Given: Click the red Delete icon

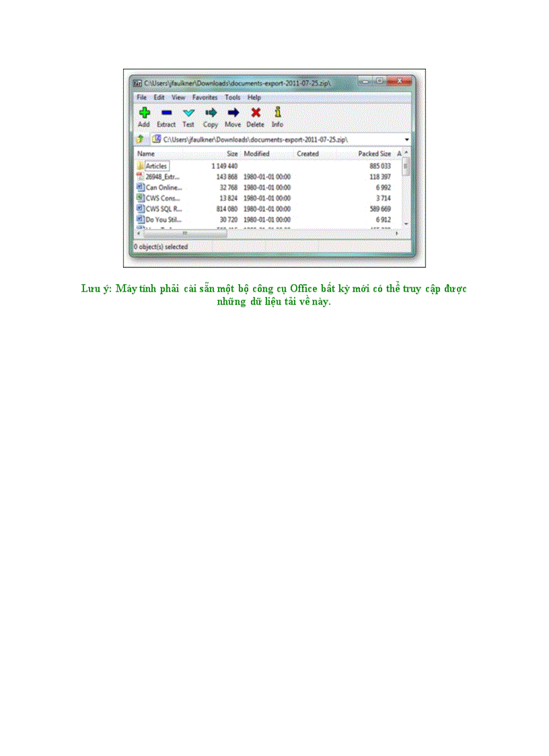Looking at the screenshot, I should [255, 112].
